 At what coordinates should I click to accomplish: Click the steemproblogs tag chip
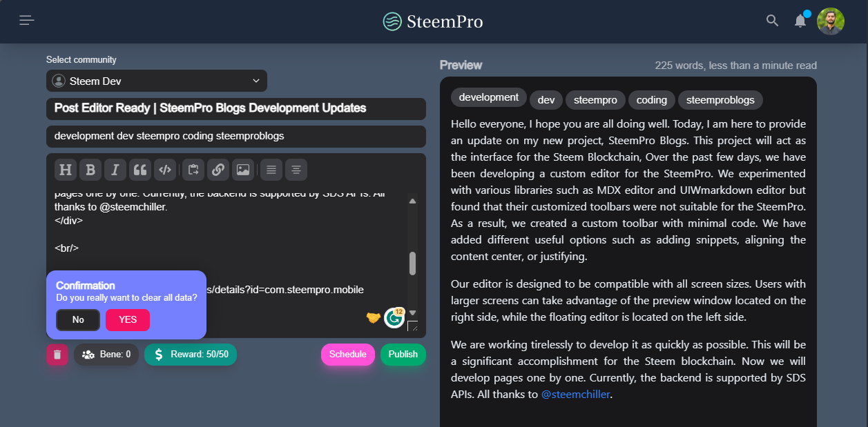tap(721, 100)
